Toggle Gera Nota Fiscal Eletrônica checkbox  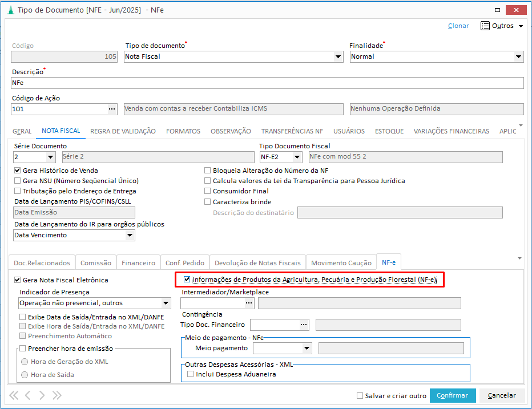[17, 280]
